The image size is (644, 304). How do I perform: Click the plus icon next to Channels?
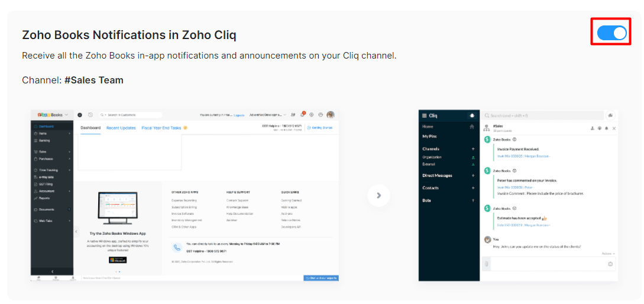pyautogui.click(x=473, y=149)
